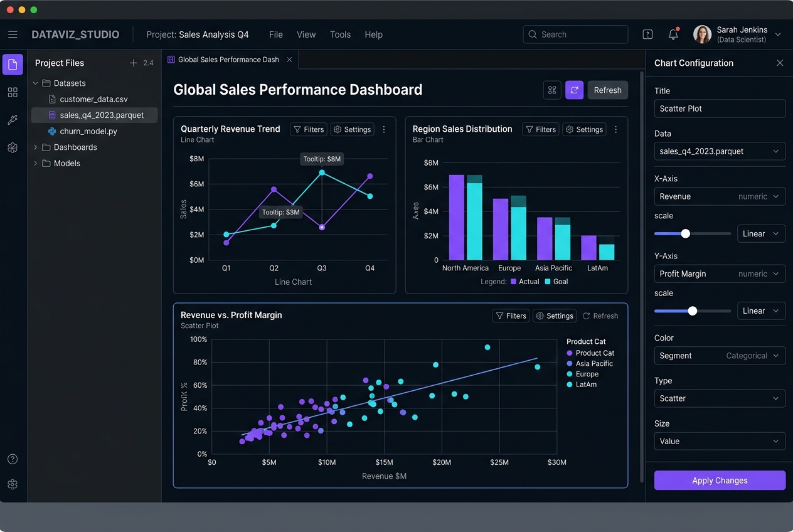This screenshot has width=793, height=532.
Task: Open the tools wrench icon in sidebar
Action: pyautogui.click(x=13, y=120)
